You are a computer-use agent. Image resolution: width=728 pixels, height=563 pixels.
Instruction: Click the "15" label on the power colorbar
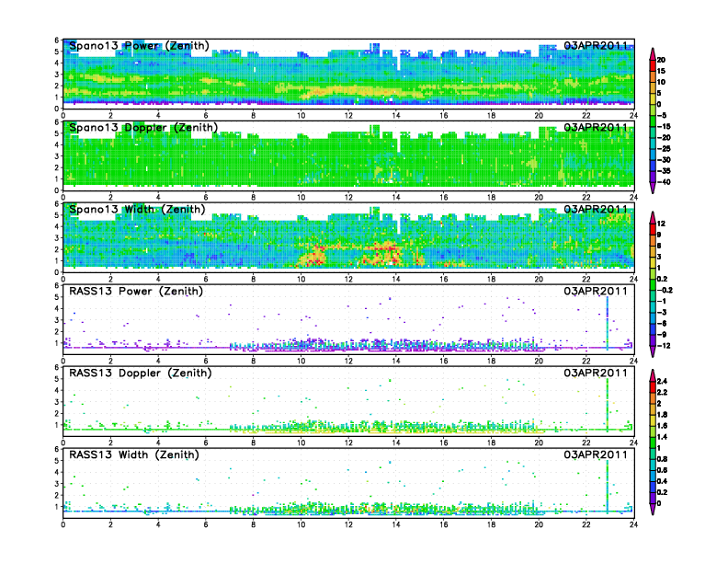661,71
